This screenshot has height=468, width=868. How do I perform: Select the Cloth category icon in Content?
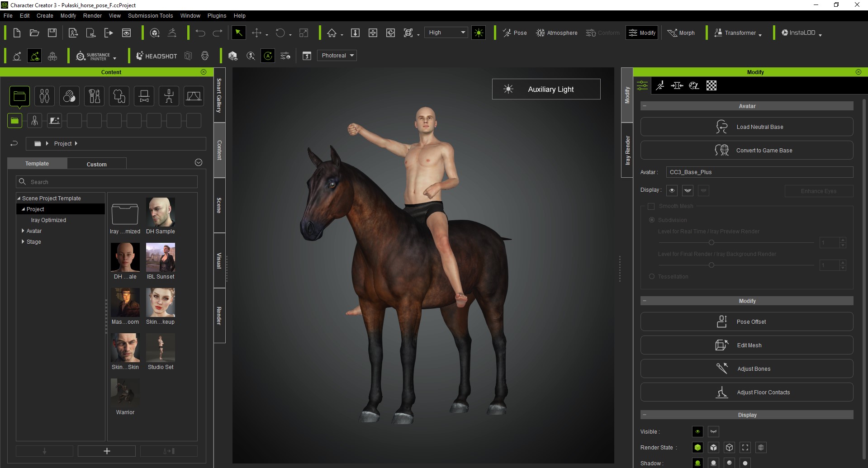(119, 96)
